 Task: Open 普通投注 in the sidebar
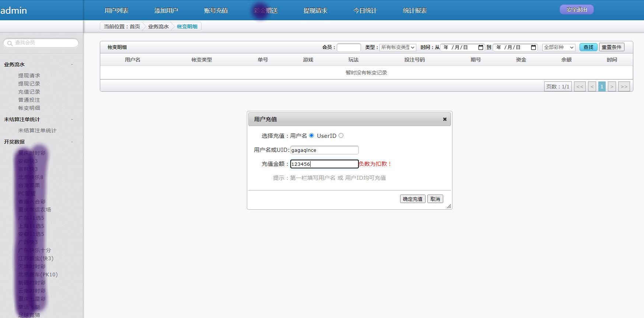pyautogui.click(x=29, y=100)
